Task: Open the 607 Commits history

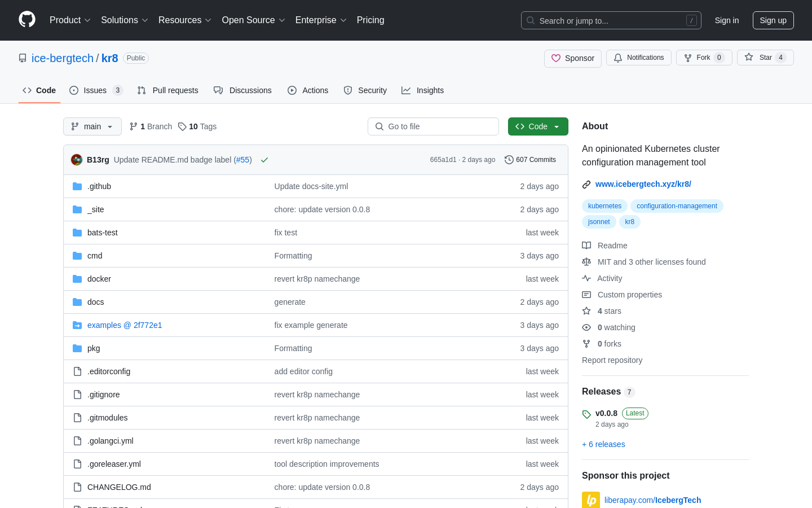Action: click(x=530, y=160)
